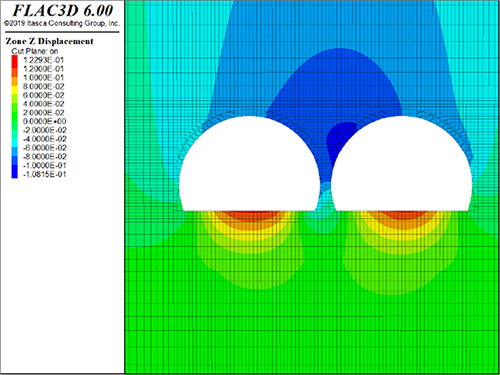The width and height of the screenshot is (500, 375).
Task: Click the cyan swatch beside -6.0000E-02
Action: [15, 143]
